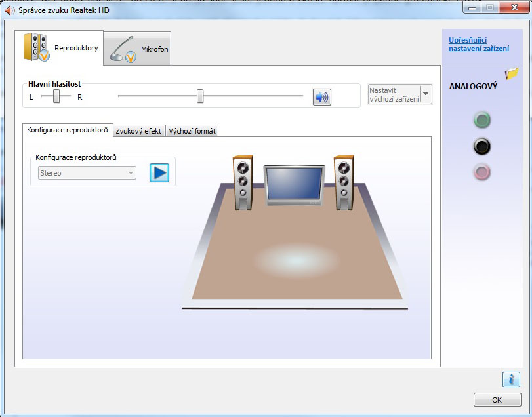Click the main volume slider handle
The width and height of the screenshot is (532, 417).
200,96
